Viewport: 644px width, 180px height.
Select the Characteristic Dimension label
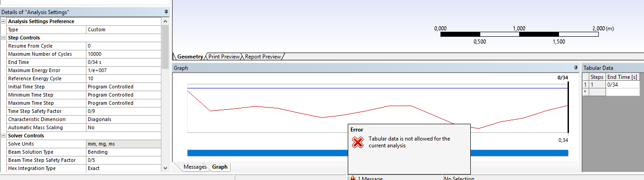(37, 119)
